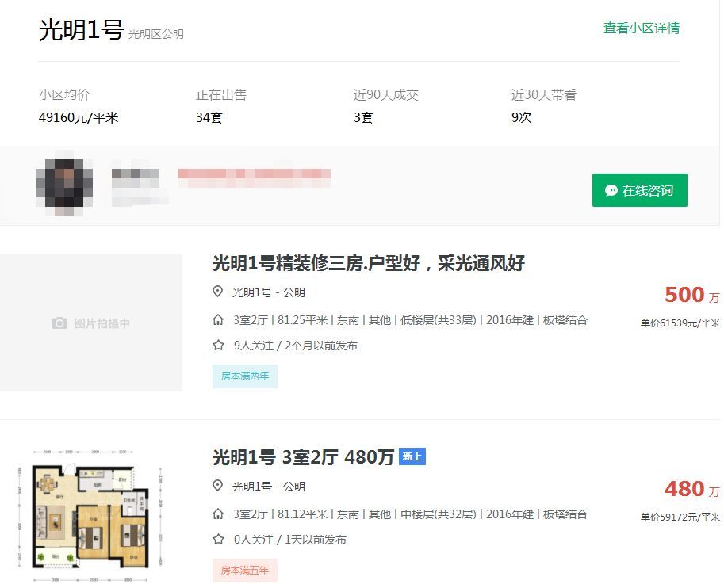Screen dimensions: 724x588
Task: Click the 中楼层(共32层) listing details line
Action: coord(410,514)
